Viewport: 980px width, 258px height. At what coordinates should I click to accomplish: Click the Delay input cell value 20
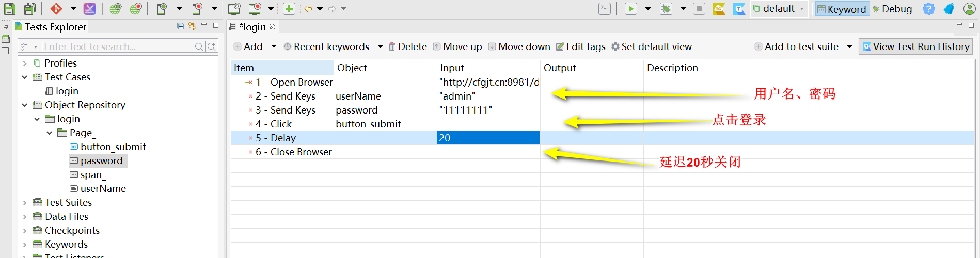point(488,138)
